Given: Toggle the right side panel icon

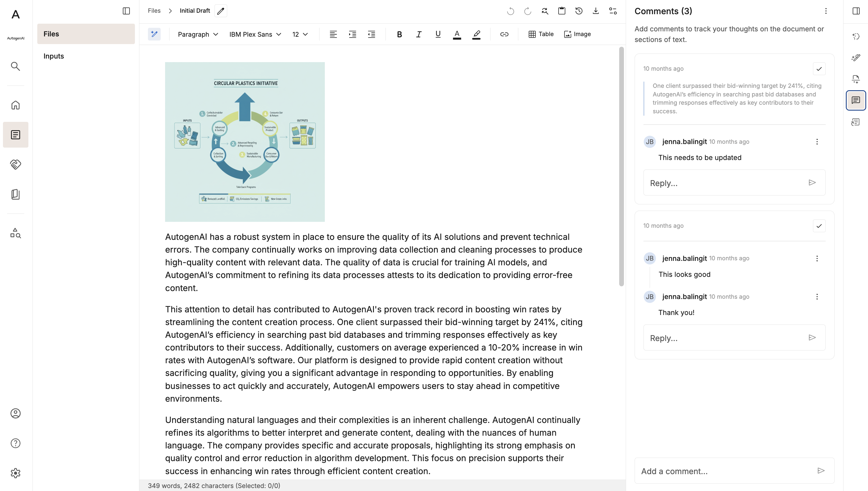Looking at the screenshot, I should tap(856, 11).
